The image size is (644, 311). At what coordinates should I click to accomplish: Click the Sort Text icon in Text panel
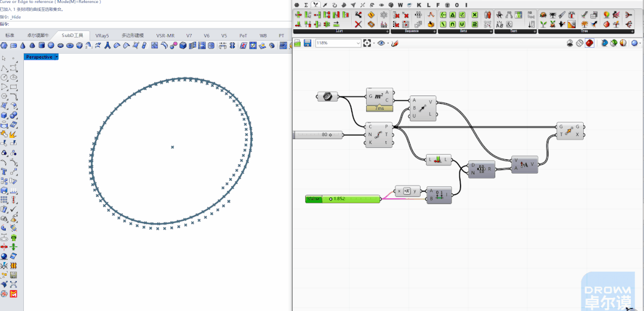[x=532, y=24]
